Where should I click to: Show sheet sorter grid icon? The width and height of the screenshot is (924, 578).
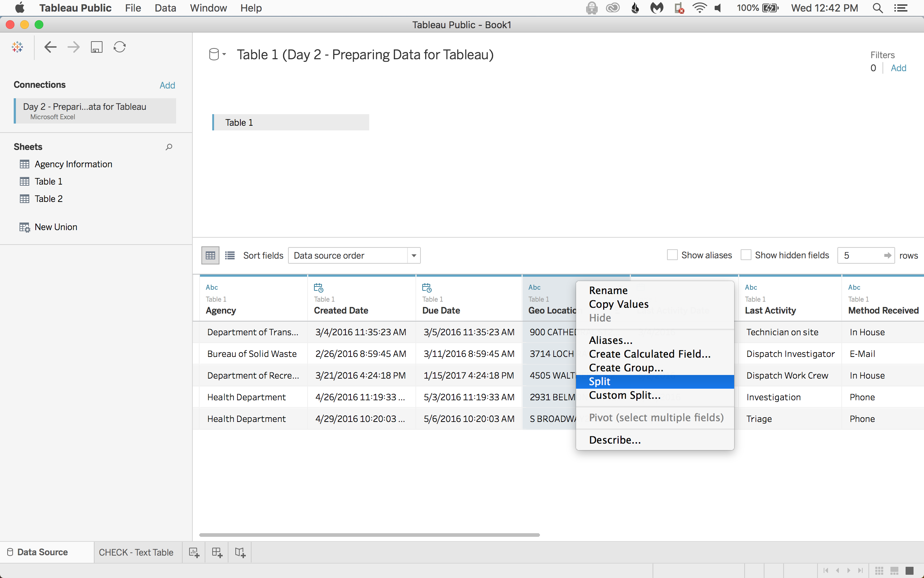[x=879, y=570]
